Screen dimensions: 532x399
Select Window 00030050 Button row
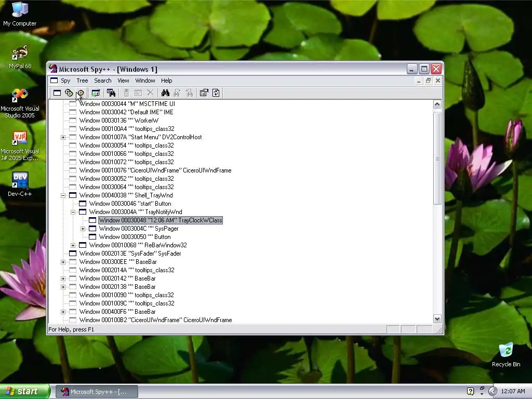(x=135, y=237)
